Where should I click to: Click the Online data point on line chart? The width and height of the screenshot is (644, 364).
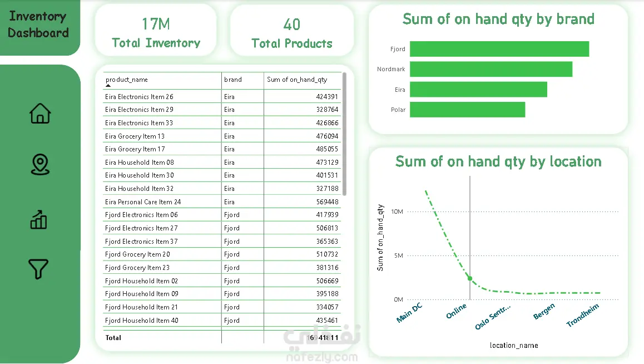(x=470, y=278)
